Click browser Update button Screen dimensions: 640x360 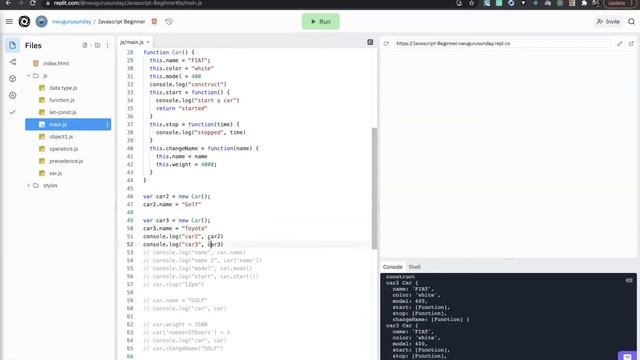617,3
